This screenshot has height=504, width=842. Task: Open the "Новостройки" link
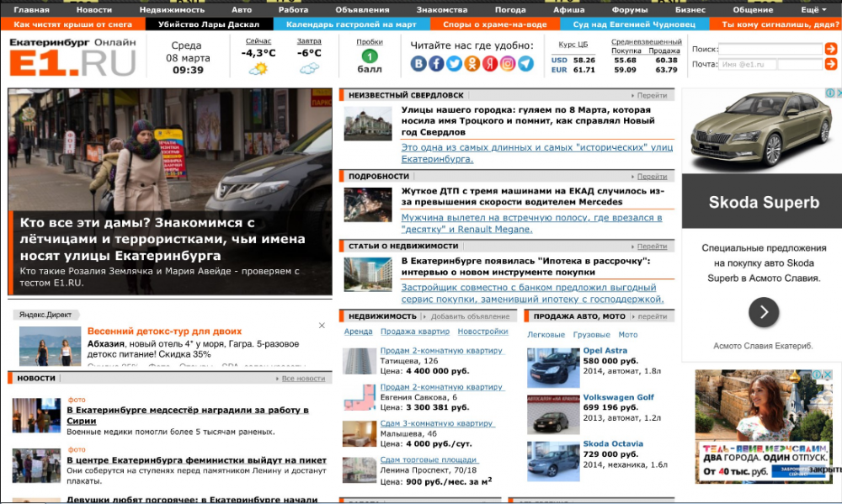[482, 332]
